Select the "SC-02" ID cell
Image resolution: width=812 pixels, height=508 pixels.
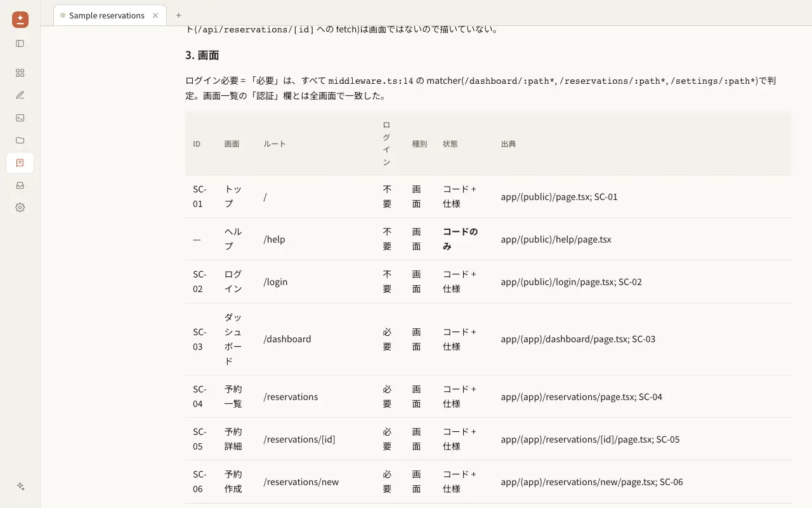coord(200,282)
